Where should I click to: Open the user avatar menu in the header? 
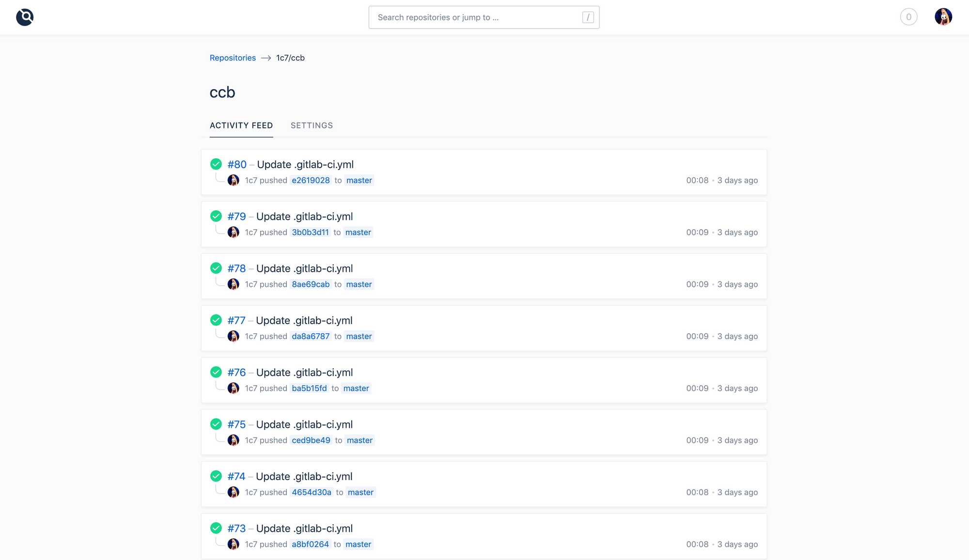943,17
